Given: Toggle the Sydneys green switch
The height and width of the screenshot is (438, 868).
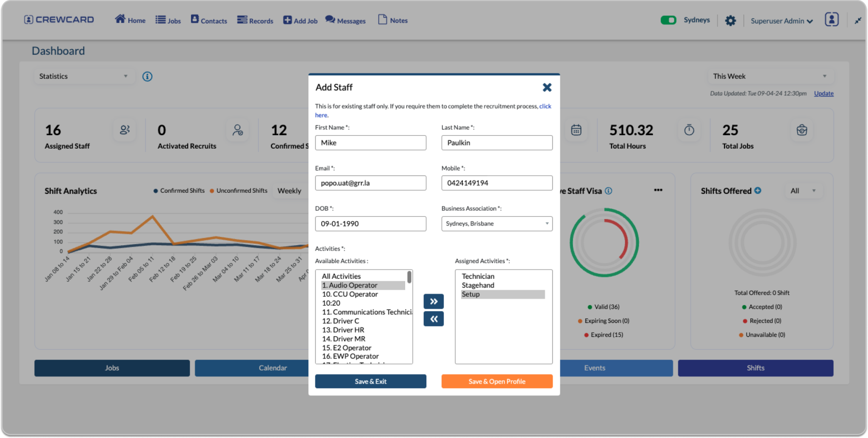Looking at the screenshot, I should tap(668, 20).
